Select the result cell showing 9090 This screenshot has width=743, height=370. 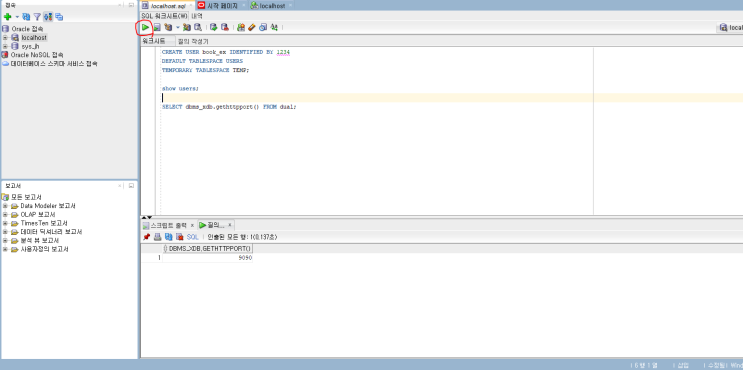click(x=207, y=258)
